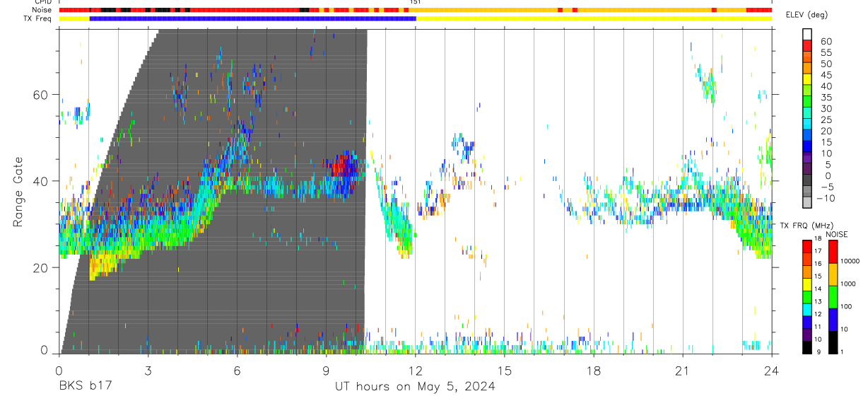This screenshot has width=868, height=401.
Task: Click the red 10000 noise legend swatch
Action: pyautogui.click(x=833, y=252)
